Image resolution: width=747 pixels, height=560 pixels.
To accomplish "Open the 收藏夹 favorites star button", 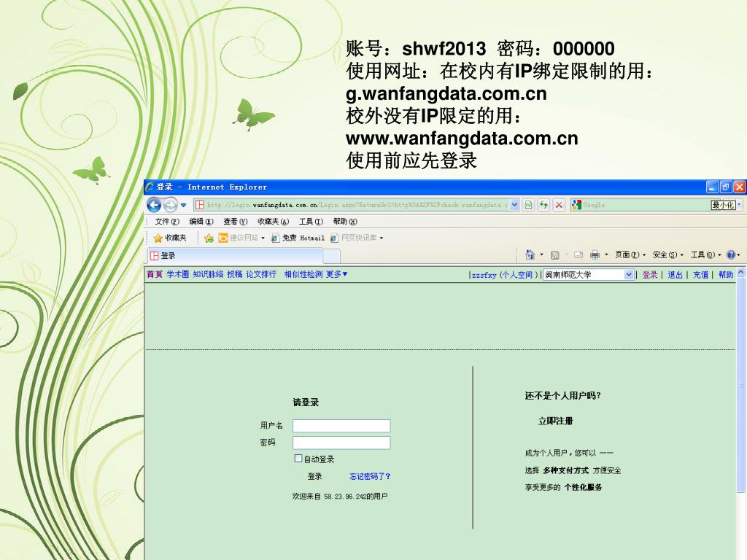I will tap(170, 238).
